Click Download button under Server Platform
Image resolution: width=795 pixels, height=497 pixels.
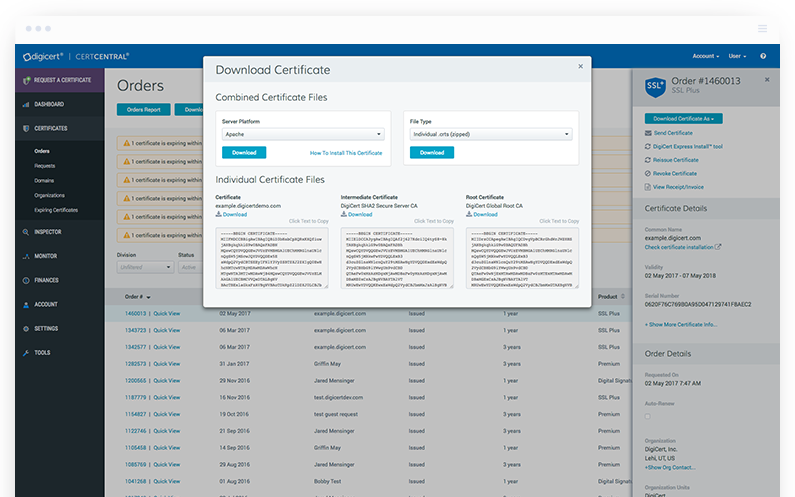pyautogui.click(x=244, y=153)
